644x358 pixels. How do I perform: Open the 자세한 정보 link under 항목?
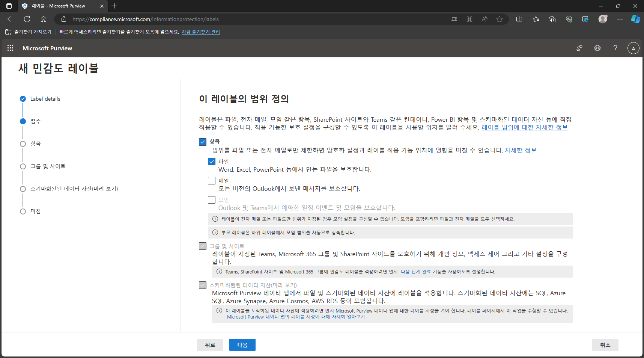(521, 150)
